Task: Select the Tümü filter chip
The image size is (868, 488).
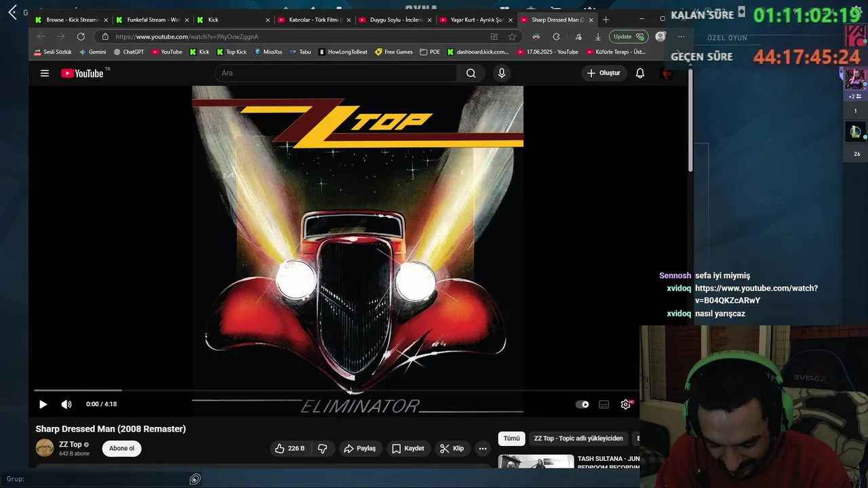Action: [511, 439]
